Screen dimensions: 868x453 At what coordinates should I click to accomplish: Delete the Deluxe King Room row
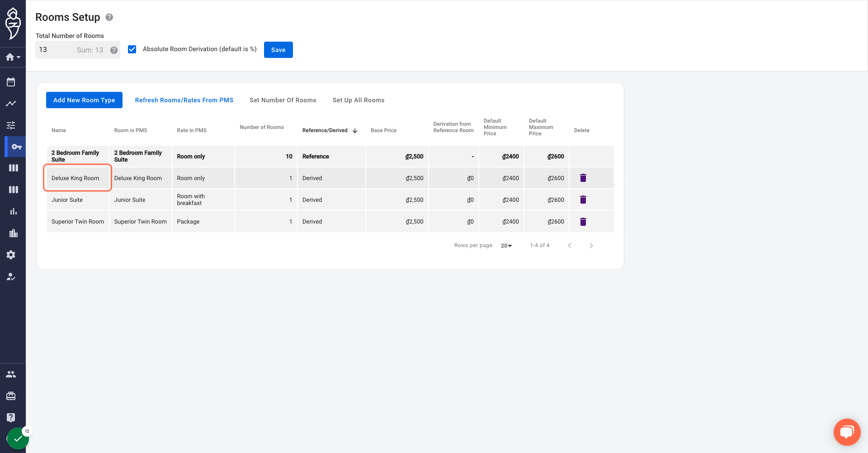pyautogui.click(x=583, y=178)
